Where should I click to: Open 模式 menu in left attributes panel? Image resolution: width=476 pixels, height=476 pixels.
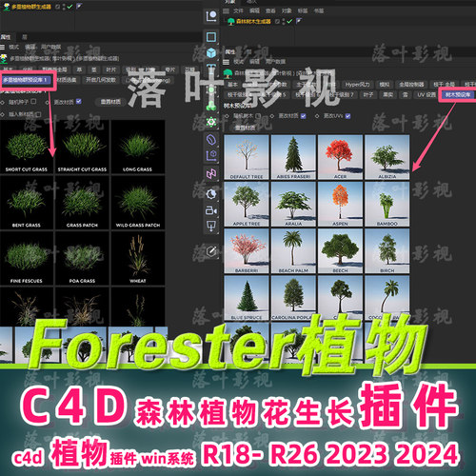coord(13,47)
